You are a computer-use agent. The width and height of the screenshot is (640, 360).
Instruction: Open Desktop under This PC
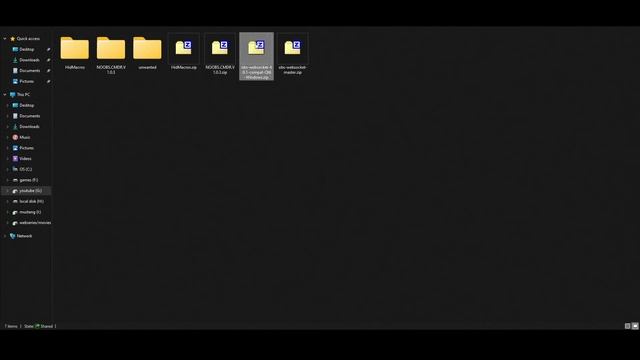coord(24,105)
